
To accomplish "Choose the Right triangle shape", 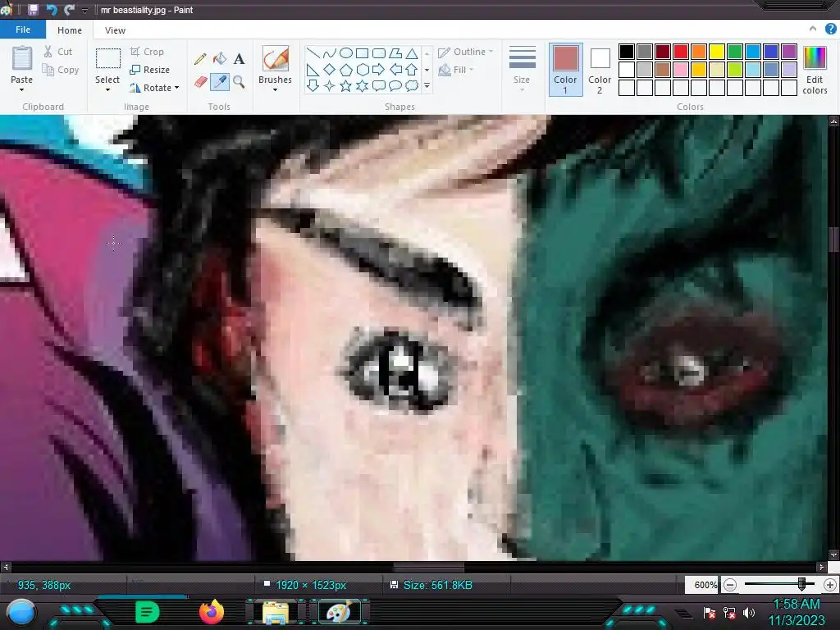I will click(313, 70).
